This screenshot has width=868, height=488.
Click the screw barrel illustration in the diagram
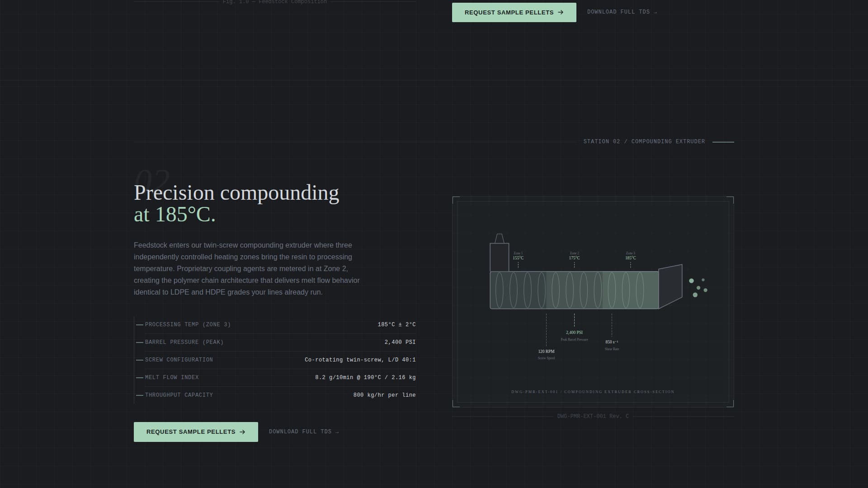click(574, 289)
